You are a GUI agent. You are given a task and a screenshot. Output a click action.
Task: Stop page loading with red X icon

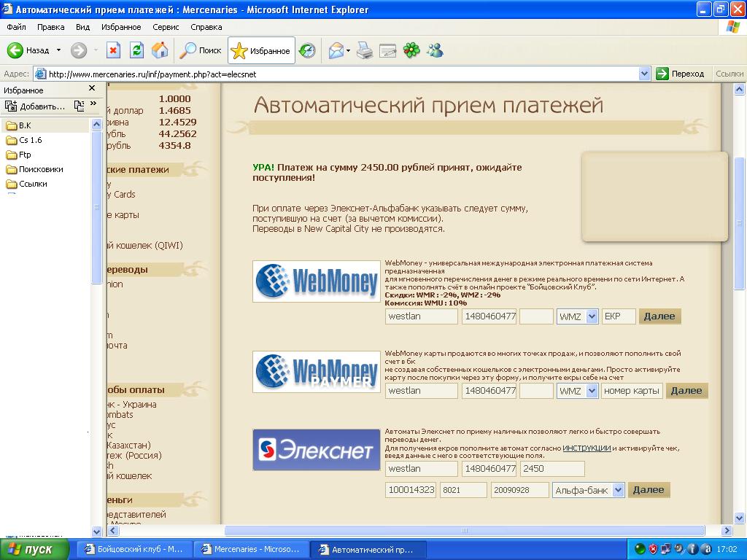tap(113, 50)
